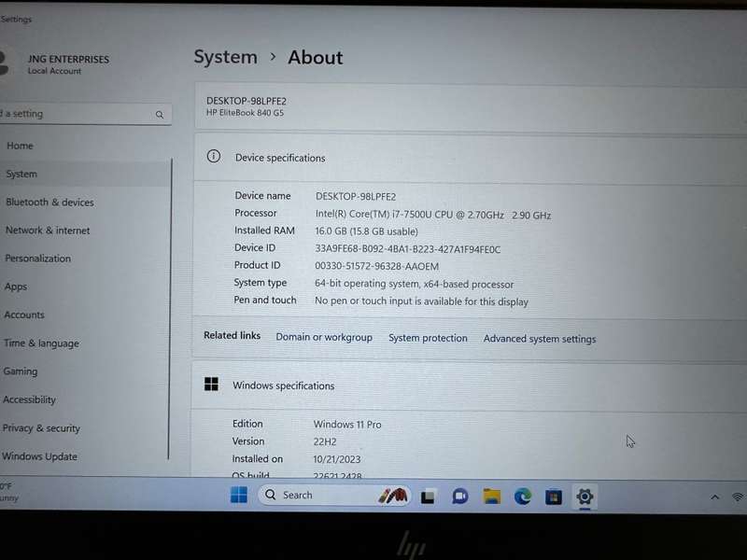Click the Product ID 00330-51572-96328-AAOEM
747x560 pixels.
coord(377,266)
